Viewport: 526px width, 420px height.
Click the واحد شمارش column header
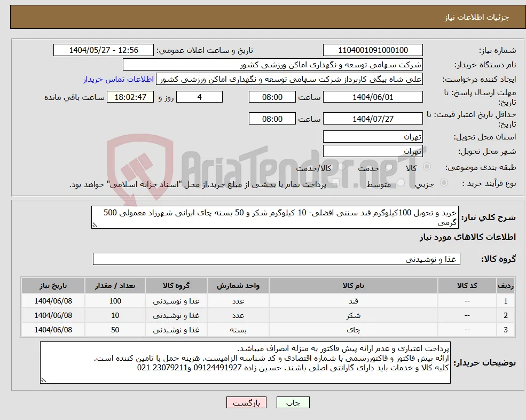pos(238,286)
